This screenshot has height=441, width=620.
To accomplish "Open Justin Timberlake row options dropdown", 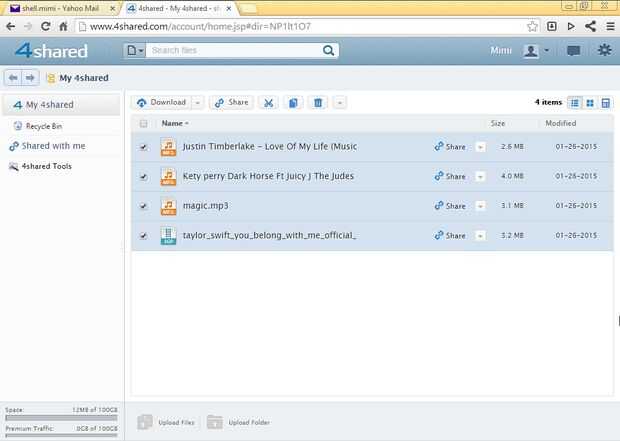I will point(480,147).
